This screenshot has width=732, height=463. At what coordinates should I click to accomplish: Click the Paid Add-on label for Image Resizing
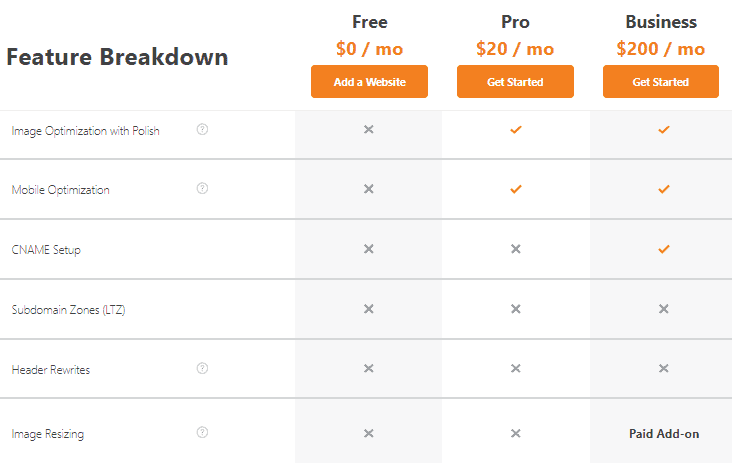[x=664, y=433]
